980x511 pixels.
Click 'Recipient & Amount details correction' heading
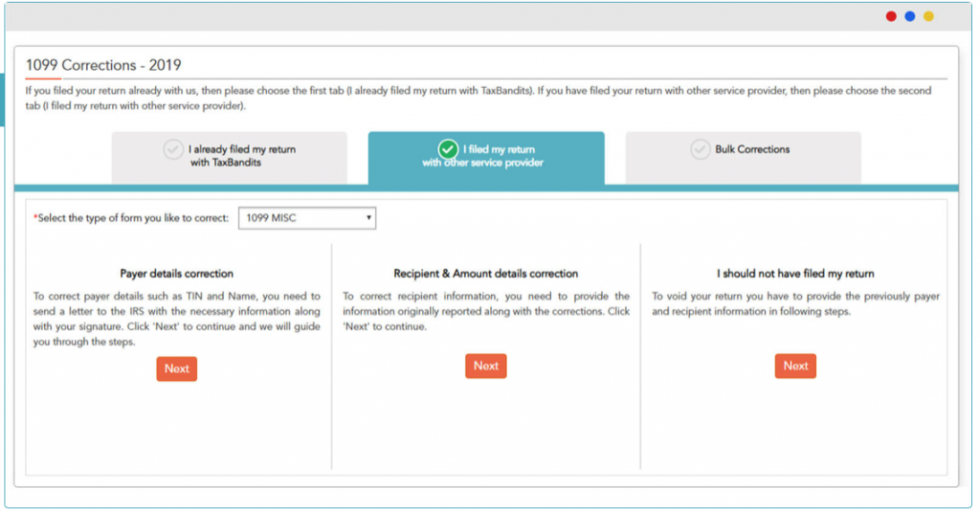(485, 274)
